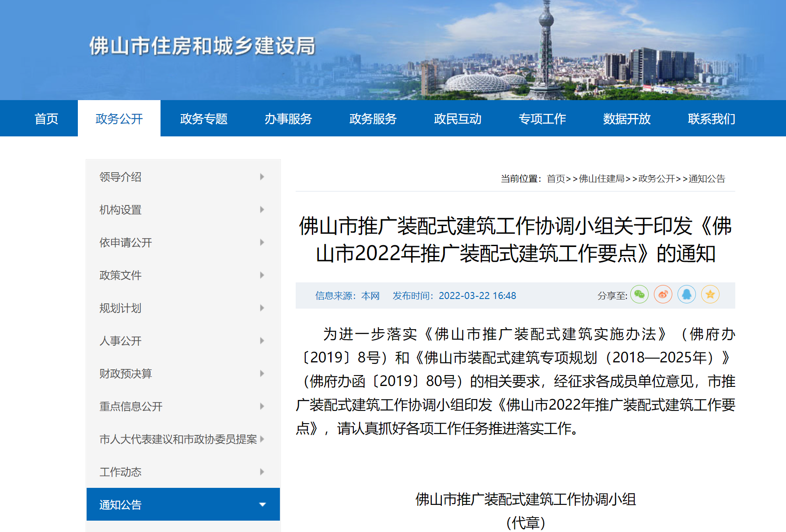Select 工作动态 in the sidebar
This screenshot has height=532, width=786.
click(120, 472)
